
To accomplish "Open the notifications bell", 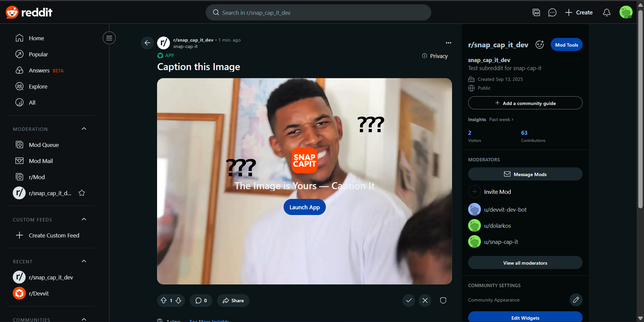I will click(607, 12).
